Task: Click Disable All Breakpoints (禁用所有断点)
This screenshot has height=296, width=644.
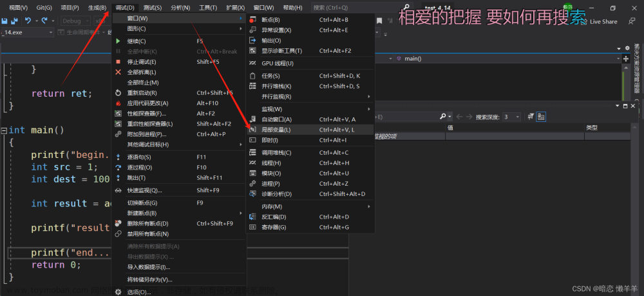Action: point(180,234)
